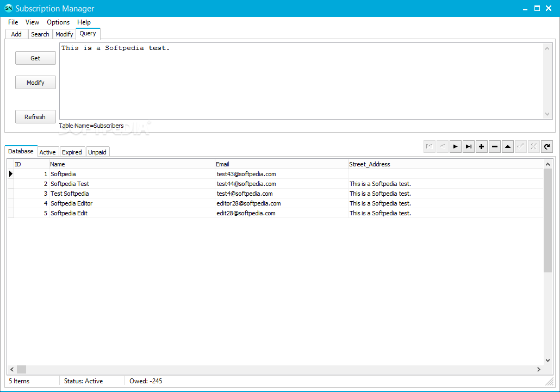Click grid horizontal scroll left arrow

click(12, 369)
